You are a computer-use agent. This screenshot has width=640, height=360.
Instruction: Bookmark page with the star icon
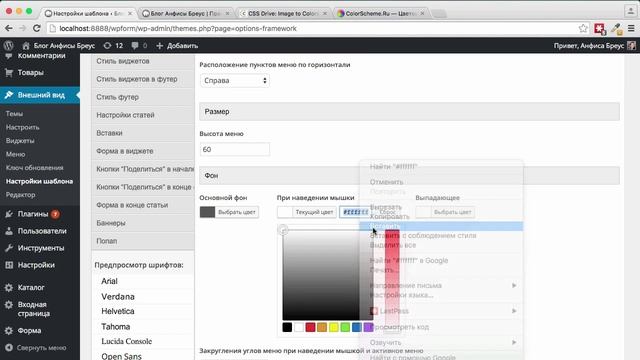point(583,28)
